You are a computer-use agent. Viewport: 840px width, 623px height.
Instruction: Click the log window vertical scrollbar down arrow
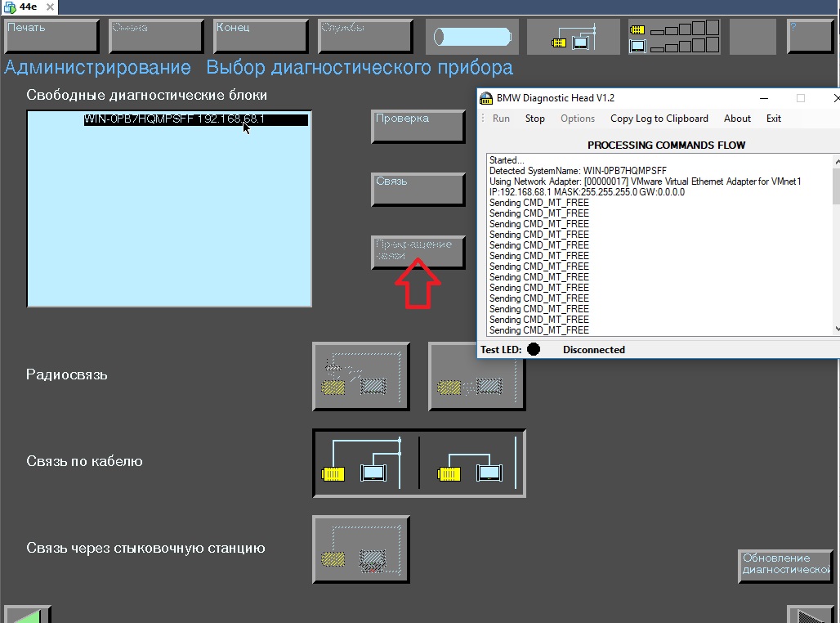(836, 329)
